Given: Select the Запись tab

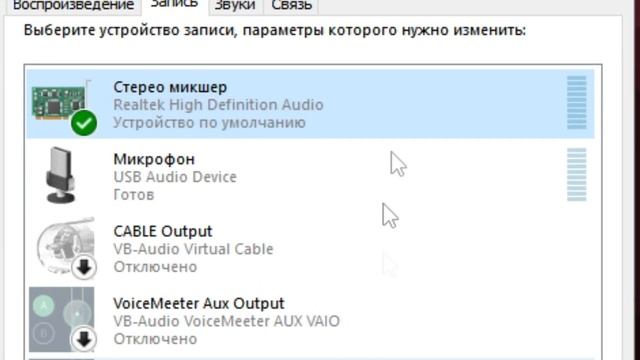Looking at the screenshot, I should pos(174,5).
